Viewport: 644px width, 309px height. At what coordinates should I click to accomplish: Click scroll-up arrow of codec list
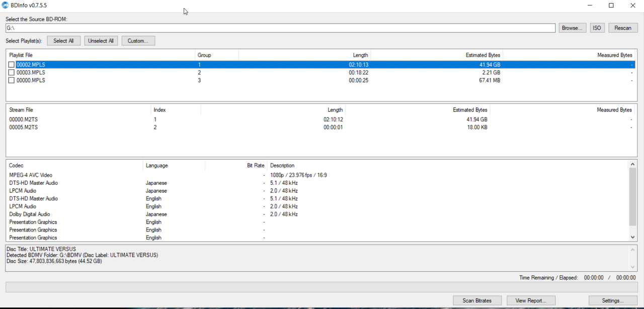click(x=633, y=164)
